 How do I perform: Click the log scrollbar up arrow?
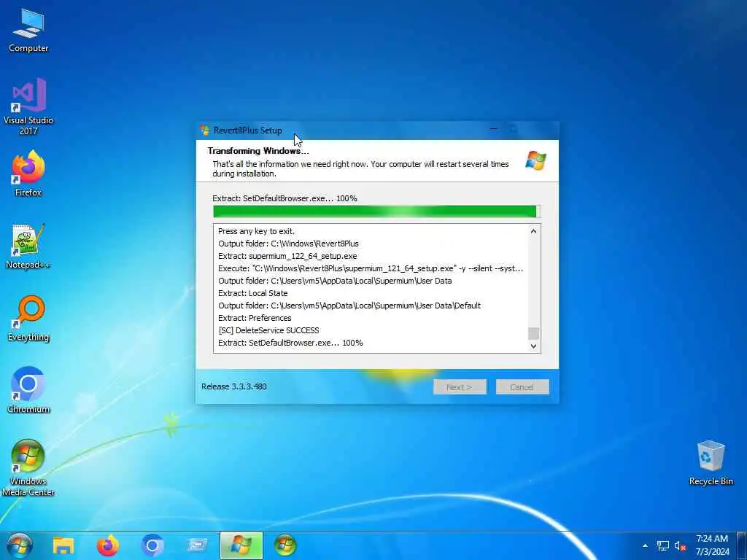[533, 231]
